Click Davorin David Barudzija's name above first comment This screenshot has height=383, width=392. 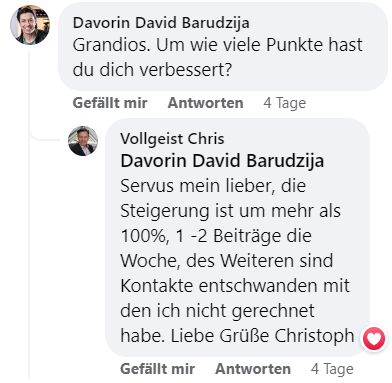pyautogui.click(x=161, y=23)
